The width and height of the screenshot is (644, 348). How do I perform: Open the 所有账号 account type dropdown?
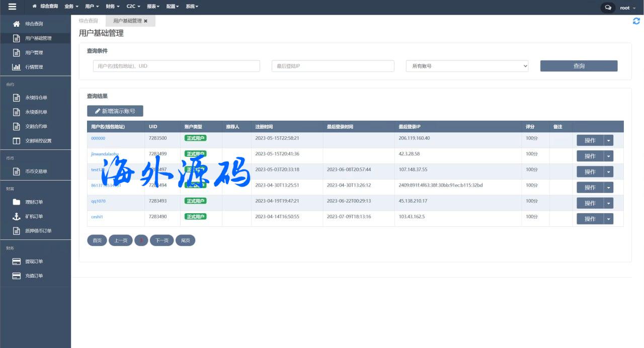click(x=467, y=66)
